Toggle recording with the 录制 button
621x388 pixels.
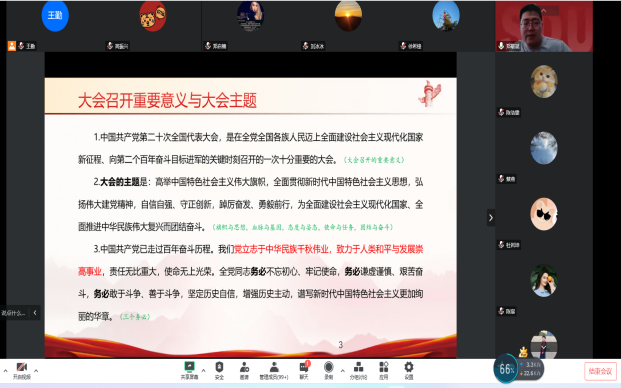click(x=328, y=371)
